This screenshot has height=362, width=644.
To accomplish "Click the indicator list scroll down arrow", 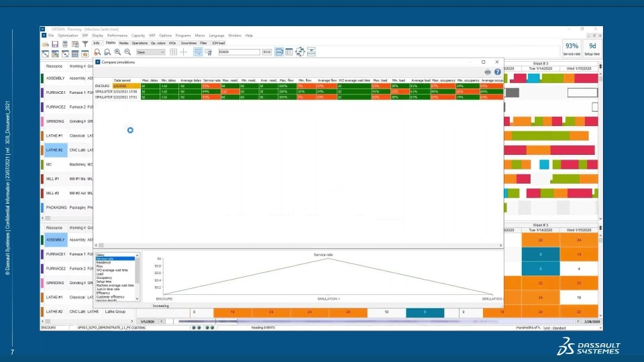I will click(137, 299).
